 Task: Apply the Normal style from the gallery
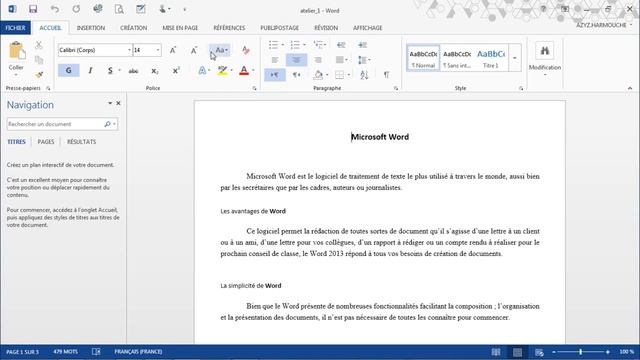423,58
